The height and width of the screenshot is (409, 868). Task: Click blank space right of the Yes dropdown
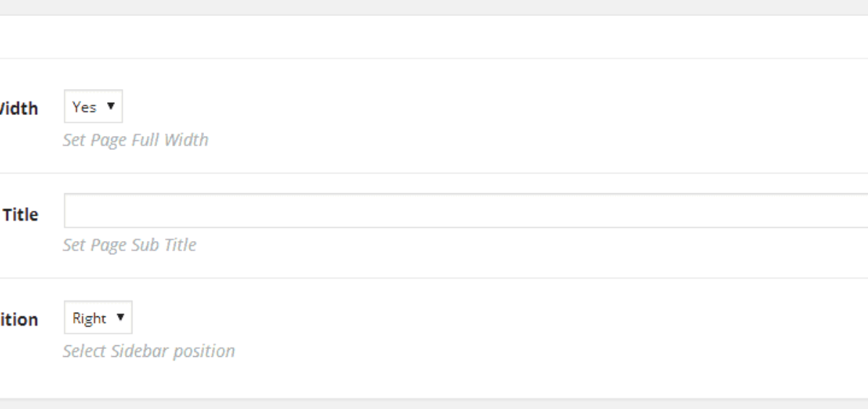[492, 106]
